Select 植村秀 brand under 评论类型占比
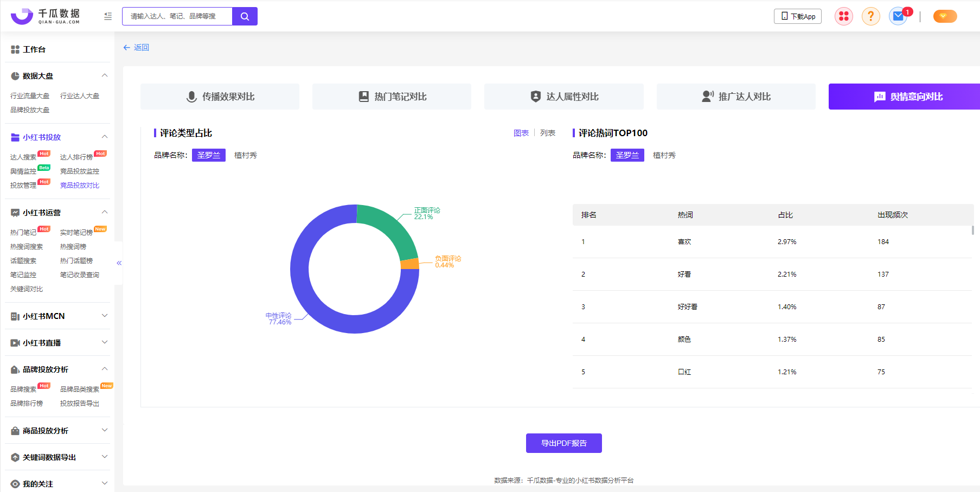 click(246, 155)
